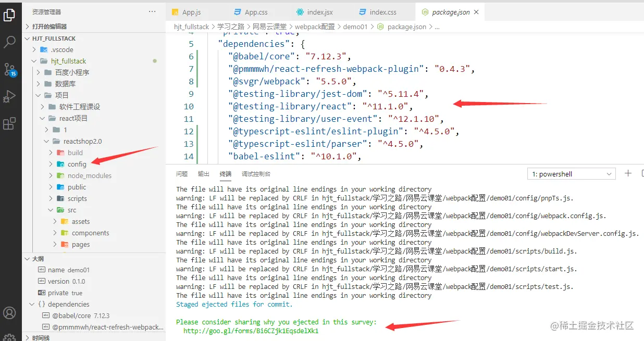Click "Staged ejected files for commit." terminal text
644x341 pixels.
[x=234, y=304]
